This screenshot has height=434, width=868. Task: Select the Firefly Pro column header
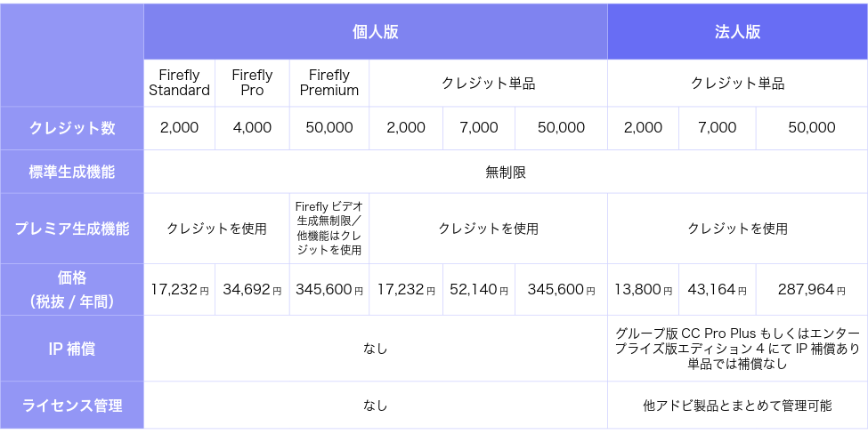point(252,83)
